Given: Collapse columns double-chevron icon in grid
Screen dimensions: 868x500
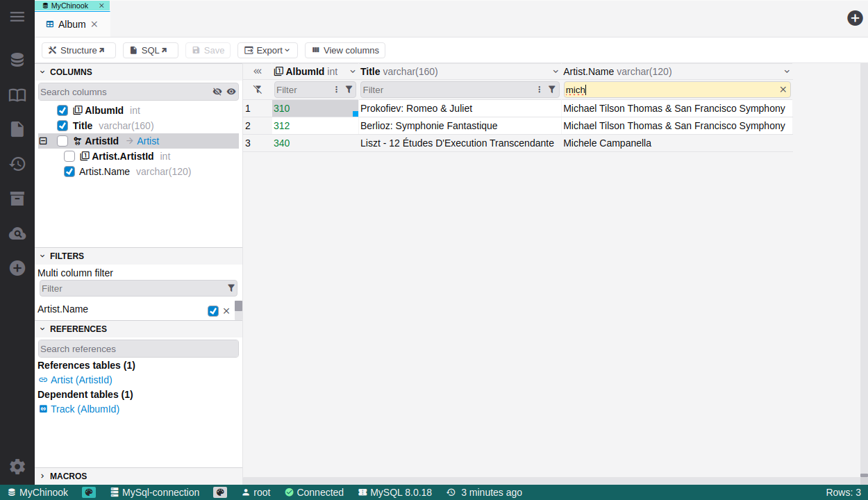Looking at the screenshot, I should pyautogui.click(x=258, y=72).
